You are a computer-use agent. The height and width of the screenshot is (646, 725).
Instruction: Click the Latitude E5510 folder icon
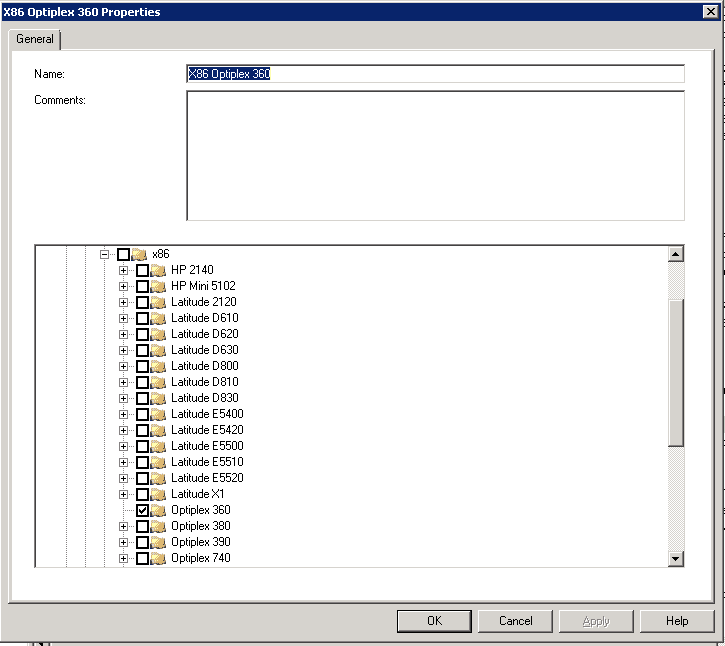point(158,462)
